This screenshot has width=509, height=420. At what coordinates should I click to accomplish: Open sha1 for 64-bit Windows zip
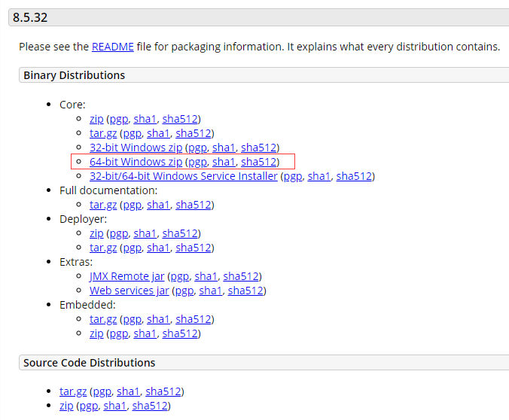tap(224, 162)
